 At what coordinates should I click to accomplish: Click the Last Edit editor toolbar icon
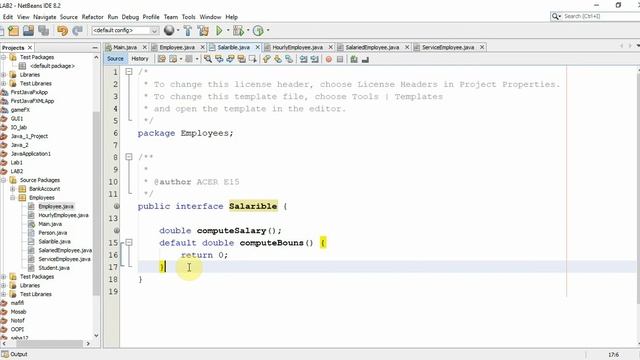[162, 59]
